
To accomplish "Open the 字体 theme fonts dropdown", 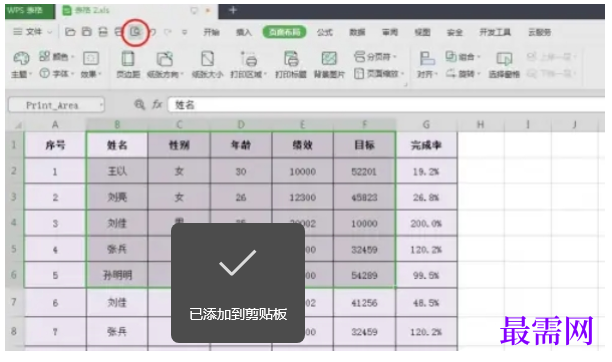I will pos(57,73).
